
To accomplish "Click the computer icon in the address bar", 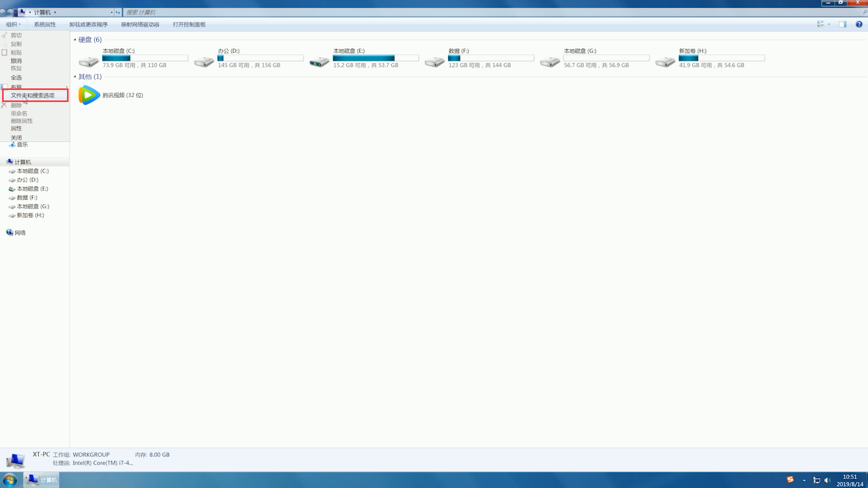I will pyautogui.click(x=22, y=12).
